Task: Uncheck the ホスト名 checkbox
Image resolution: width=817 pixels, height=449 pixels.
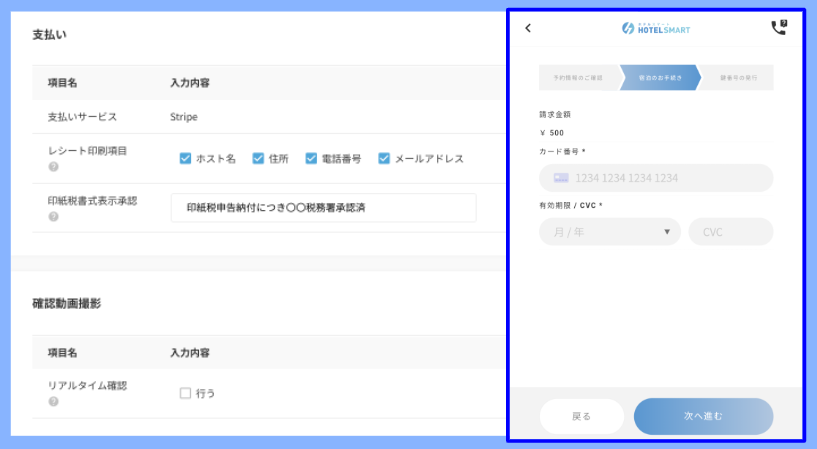Action: 185,158
